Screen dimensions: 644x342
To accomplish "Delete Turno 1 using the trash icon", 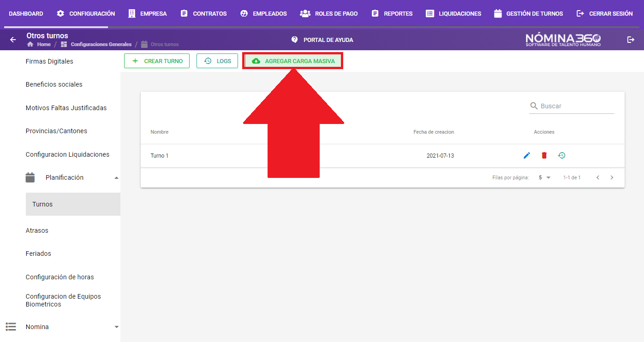I will (544, 156).
